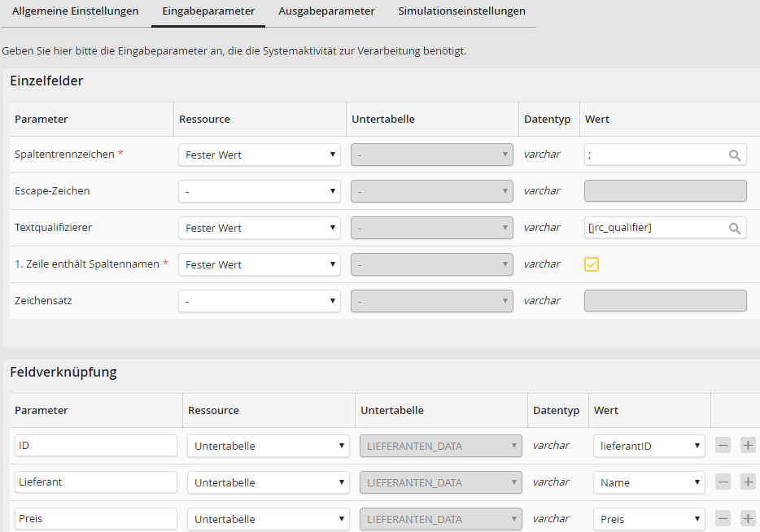Switch to the Ausgabeparameter tab
This screenshot has height=532, width=760.
[x=326, y=11]
